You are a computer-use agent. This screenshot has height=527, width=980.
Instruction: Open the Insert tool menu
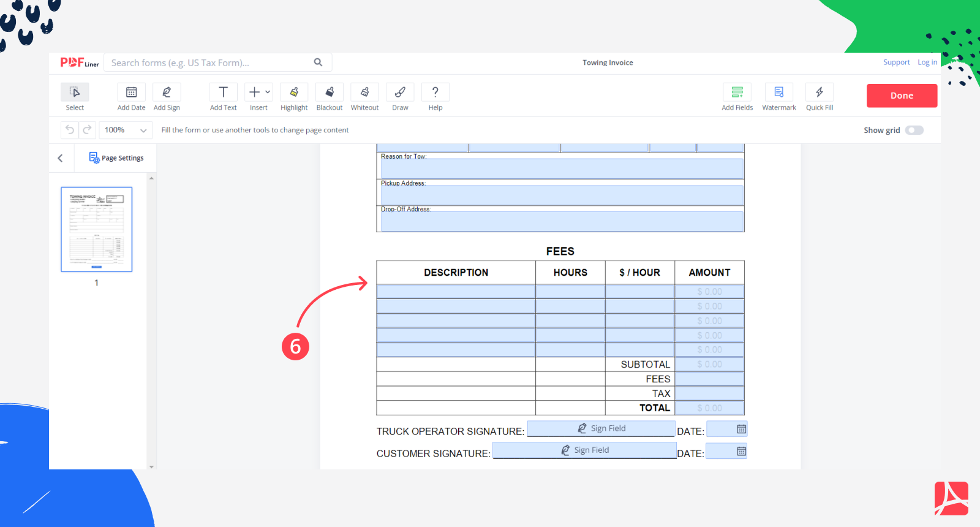click(x=258, y=97)
